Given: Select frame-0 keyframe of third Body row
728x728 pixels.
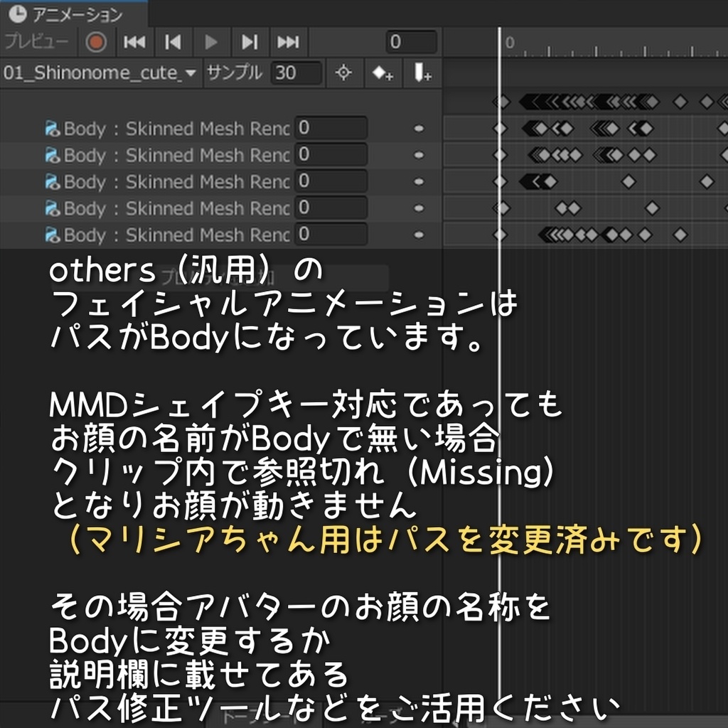Looking at the screenshot, I should pyautogui.click(x=500, y=181).
